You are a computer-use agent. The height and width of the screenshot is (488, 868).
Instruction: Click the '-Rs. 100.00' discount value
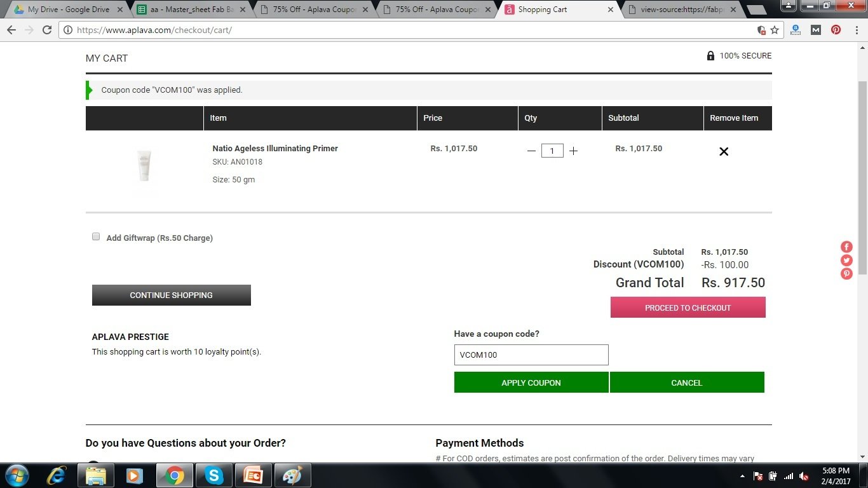(x=725, y=265)
